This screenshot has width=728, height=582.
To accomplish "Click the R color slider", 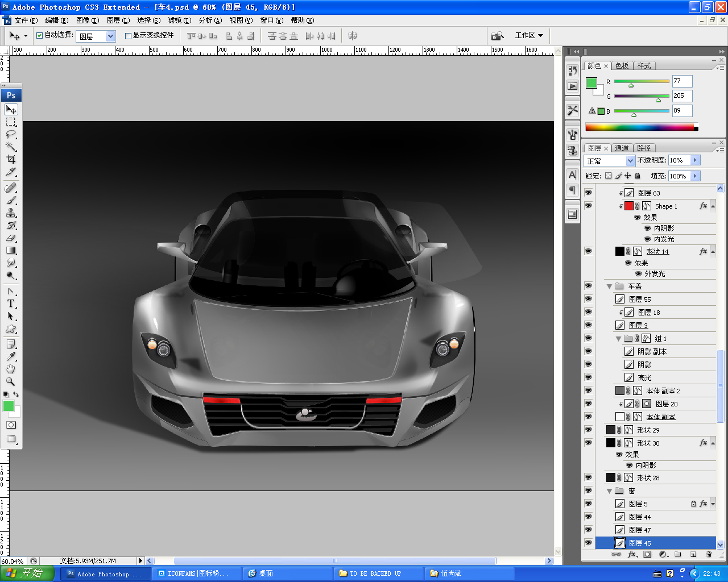I will (642, 82).
